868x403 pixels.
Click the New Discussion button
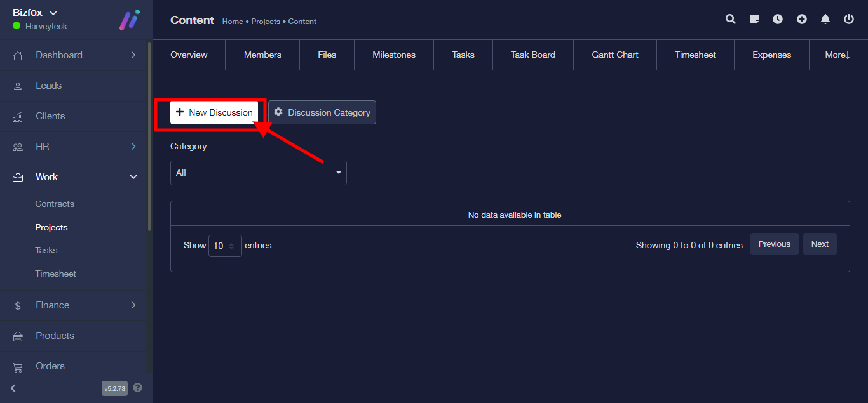tap(214, 112)
